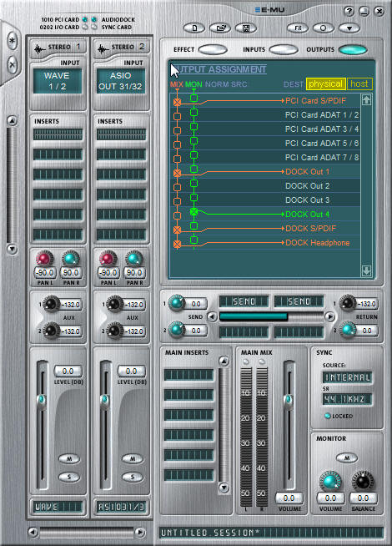Open the ASIO OUT 31/32 input selector
The width and height of the screenshot is (392, 546).
[x=121, y=81]
